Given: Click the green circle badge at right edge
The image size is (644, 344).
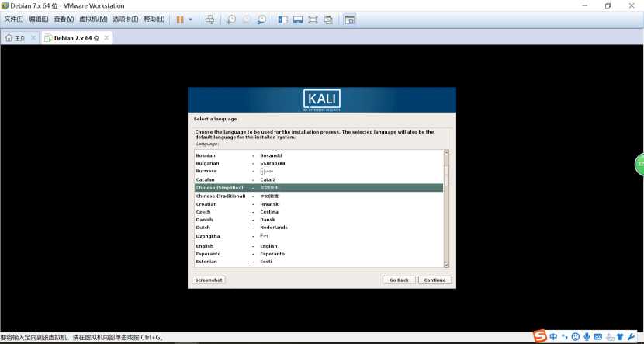Looking at the screenshot, I should pos(639,164).
